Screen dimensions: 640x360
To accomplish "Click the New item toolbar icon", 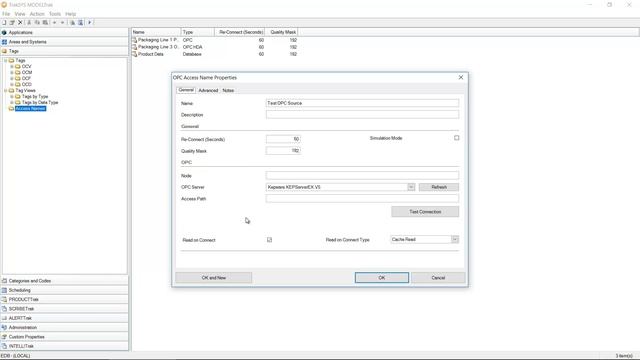I will coord(4,22).
